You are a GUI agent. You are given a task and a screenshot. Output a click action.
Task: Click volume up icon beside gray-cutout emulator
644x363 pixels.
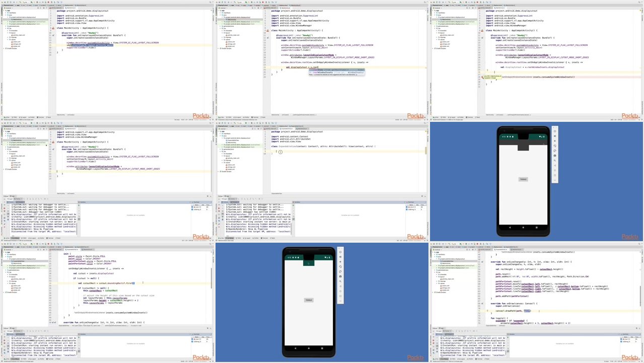click(x=555, y=136)
